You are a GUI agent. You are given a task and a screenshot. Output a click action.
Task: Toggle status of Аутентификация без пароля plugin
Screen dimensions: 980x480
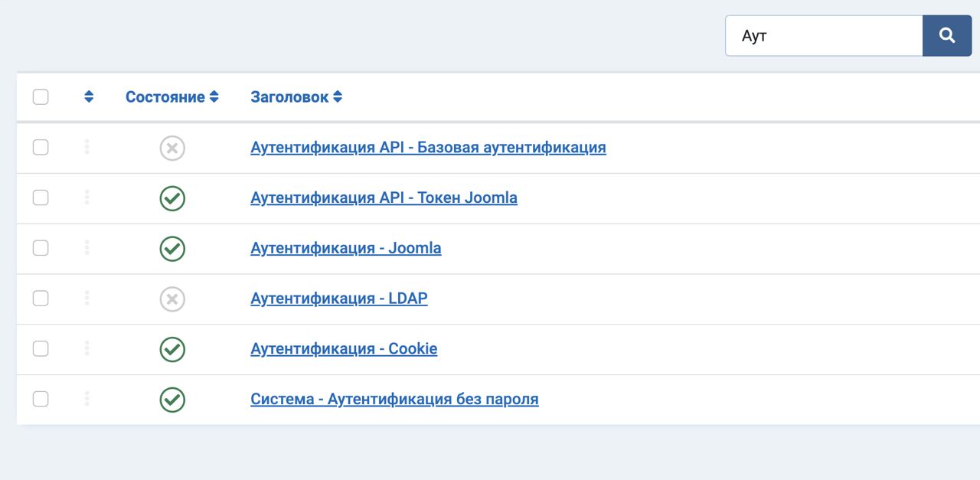[x=172, y=400]
